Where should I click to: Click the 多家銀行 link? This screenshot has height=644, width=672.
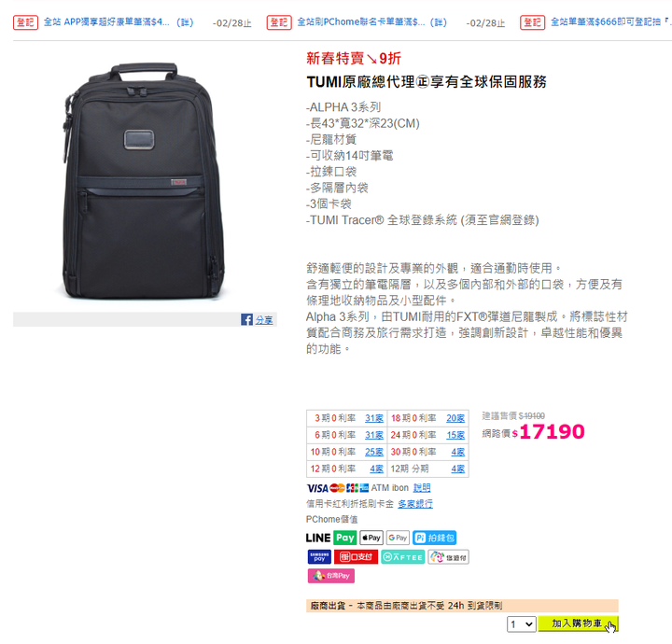(x=415, y=503)
